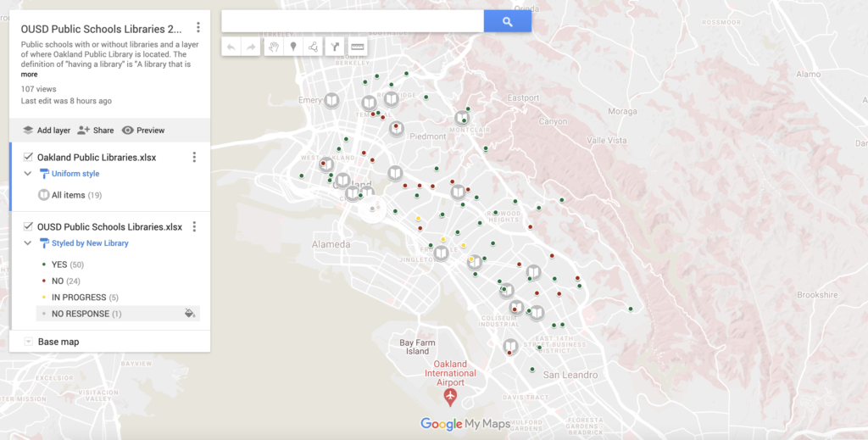Open Oakland Public Libraries layer options menu

pos(194,157)
